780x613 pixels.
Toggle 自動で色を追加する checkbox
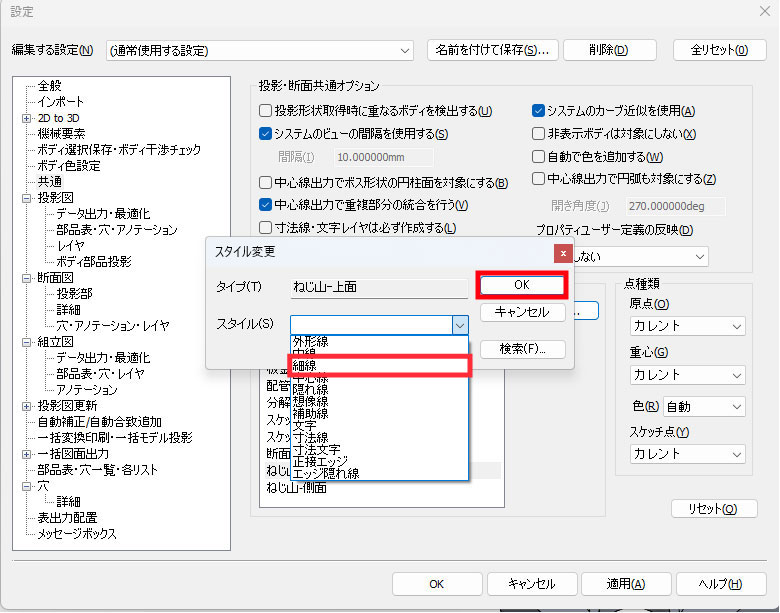[x=539, y=157]
